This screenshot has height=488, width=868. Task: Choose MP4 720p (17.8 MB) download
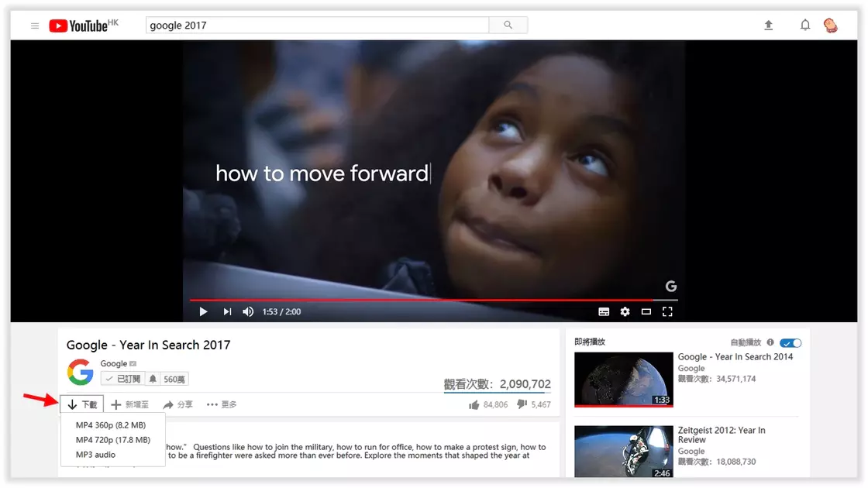(113, 440)
